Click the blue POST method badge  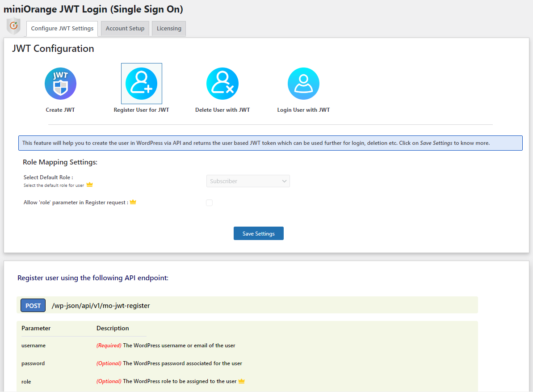click(33, 306)
